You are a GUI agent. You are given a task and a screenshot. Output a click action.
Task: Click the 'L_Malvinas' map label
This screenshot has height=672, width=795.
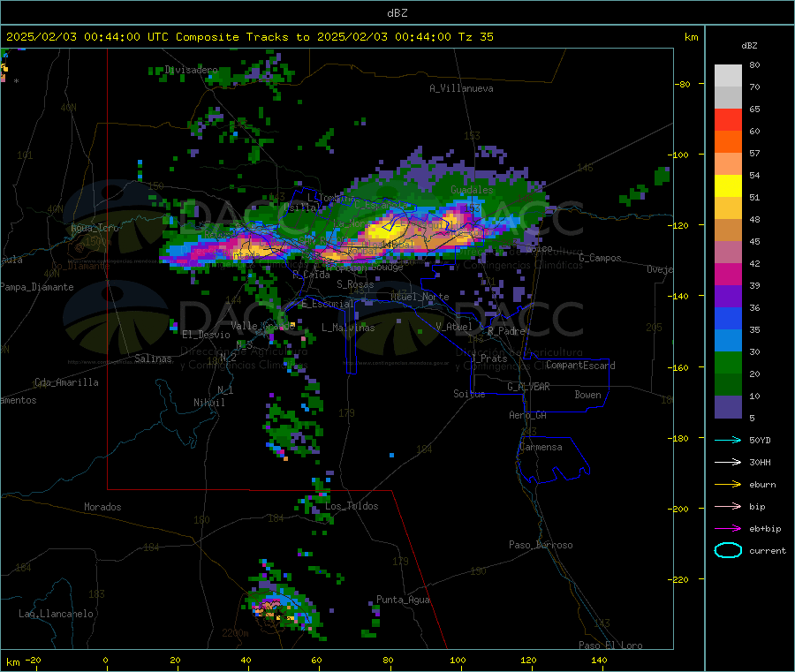point(348,328)
